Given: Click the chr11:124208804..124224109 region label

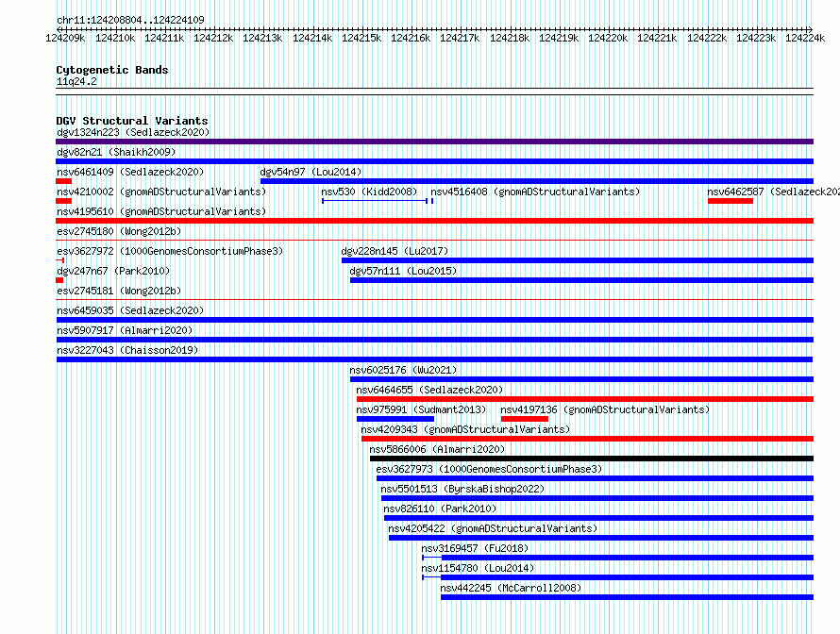Looking at the screenshot, I should [130, 20].
